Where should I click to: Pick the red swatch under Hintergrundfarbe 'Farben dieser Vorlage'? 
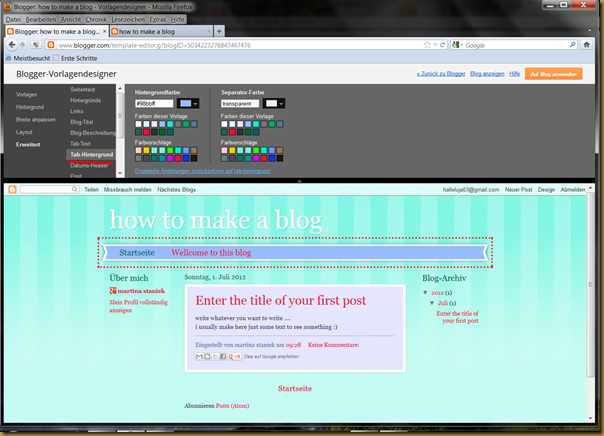pos(146,132)
